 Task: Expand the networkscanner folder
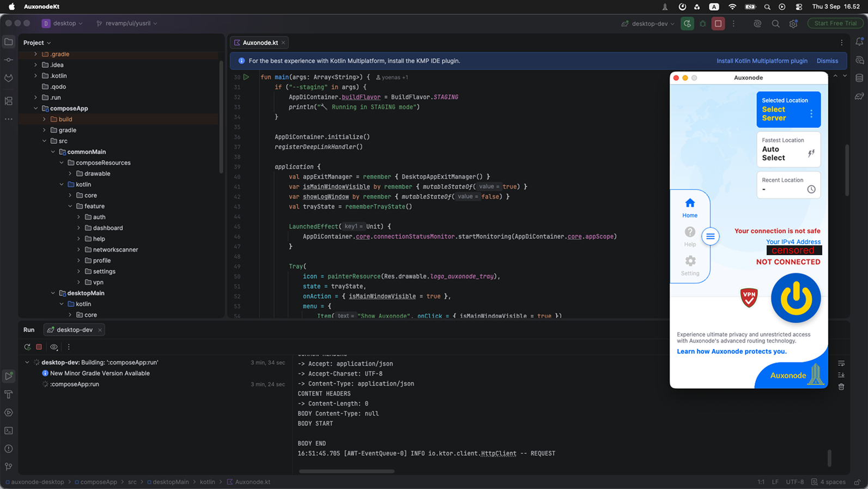pyautogui.click(x=79, y=250)
